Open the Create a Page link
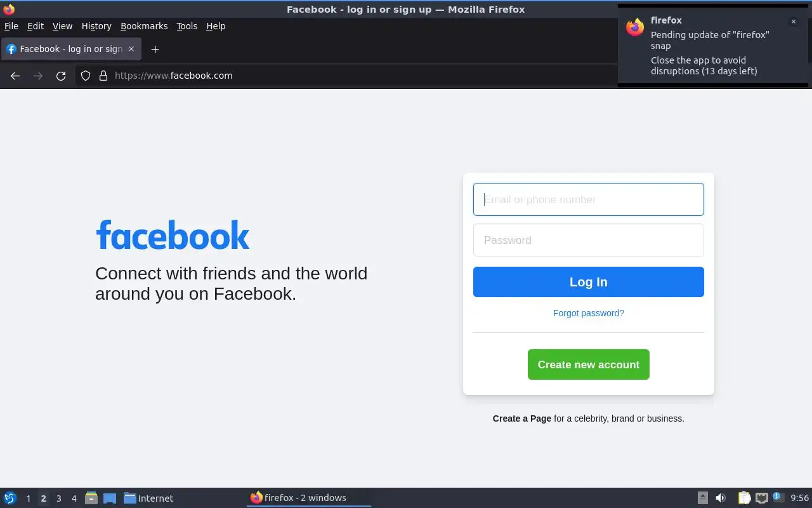The width and height of the screenshot is (812, 508). point(522,418)
